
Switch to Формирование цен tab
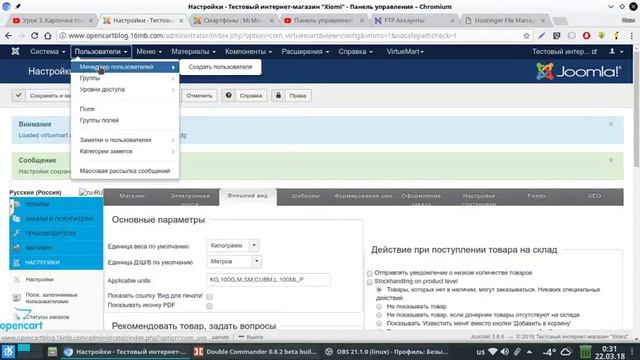click(363, 196)
